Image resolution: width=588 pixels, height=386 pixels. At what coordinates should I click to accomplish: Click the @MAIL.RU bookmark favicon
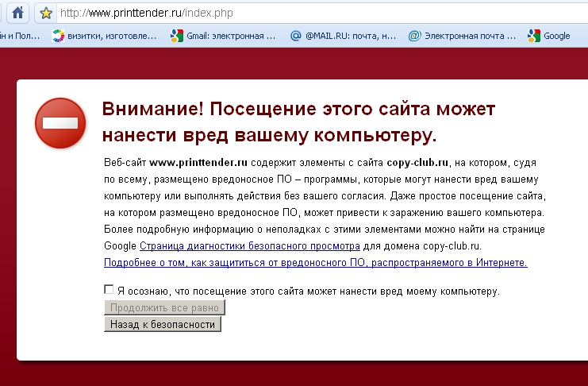tap(295, 36)
